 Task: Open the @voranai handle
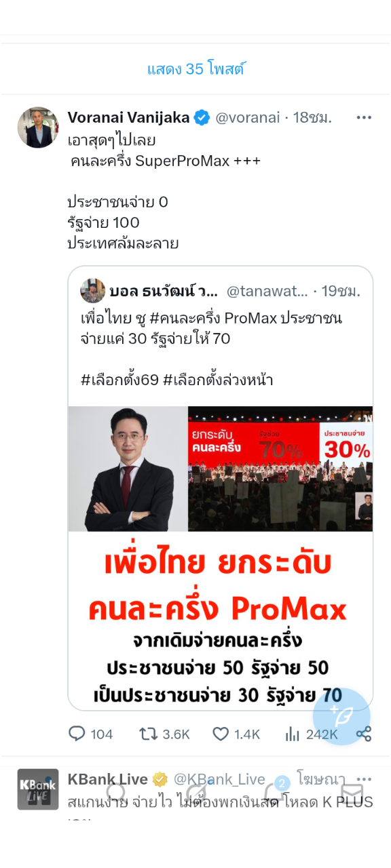pos(248,117)
